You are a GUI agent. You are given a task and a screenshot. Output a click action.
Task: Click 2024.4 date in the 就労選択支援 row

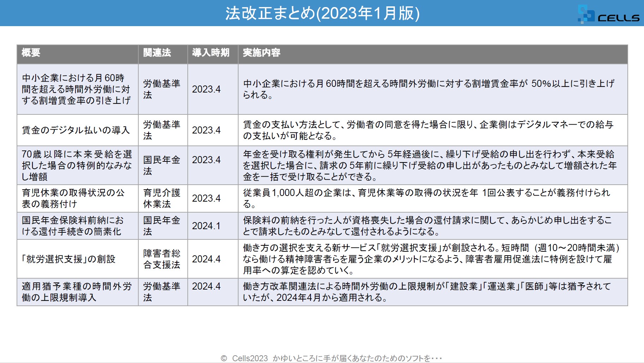pyautogui.click(x=213, y=259)
